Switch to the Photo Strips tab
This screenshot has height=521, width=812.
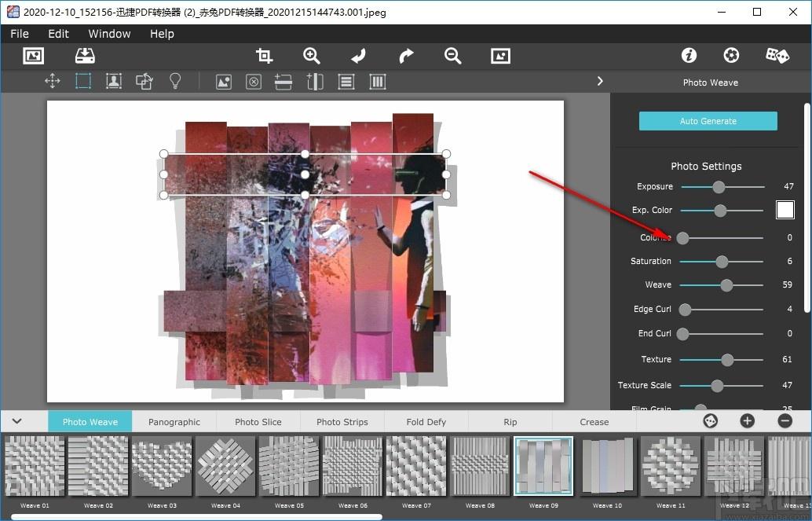(342, 421)
